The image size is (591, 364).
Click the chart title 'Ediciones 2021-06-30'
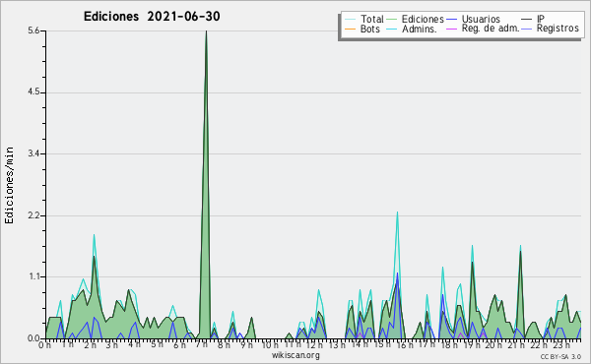tap(152, 17)
